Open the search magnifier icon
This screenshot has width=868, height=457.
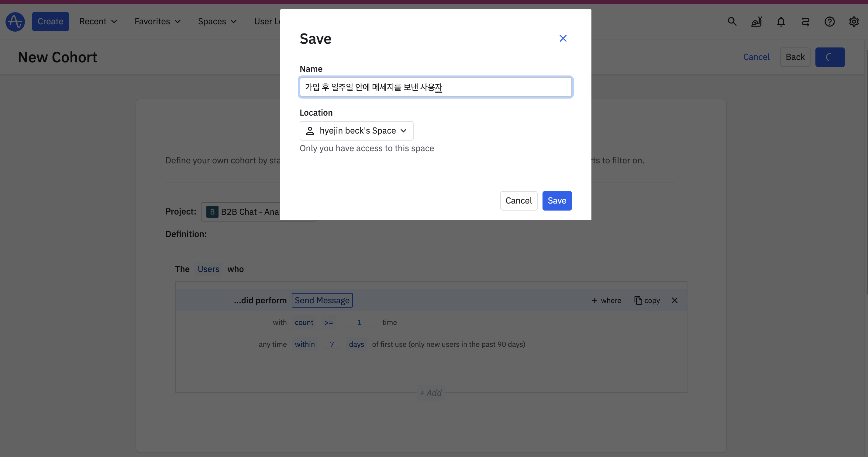click(x=732, y=22)
